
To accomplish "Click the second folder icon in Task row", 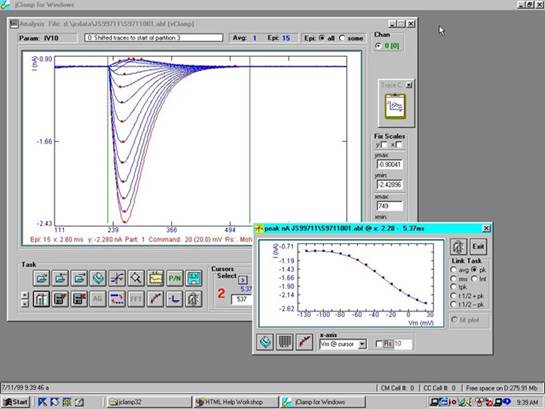I will point(60,278).
